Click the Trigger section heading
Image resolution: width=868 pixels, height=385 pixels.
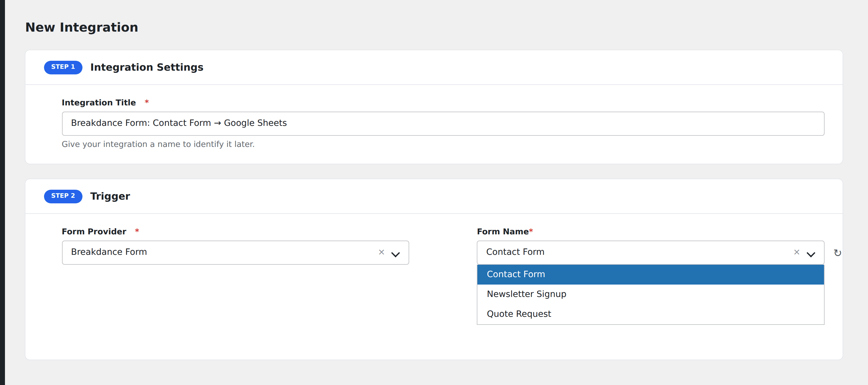click(x=110, y=196)
